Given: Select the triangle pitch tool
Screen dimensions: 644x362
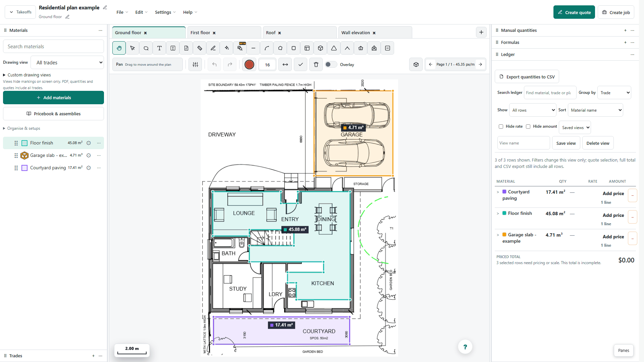Looking at the screenshot, I should click(x=334, y=48).
